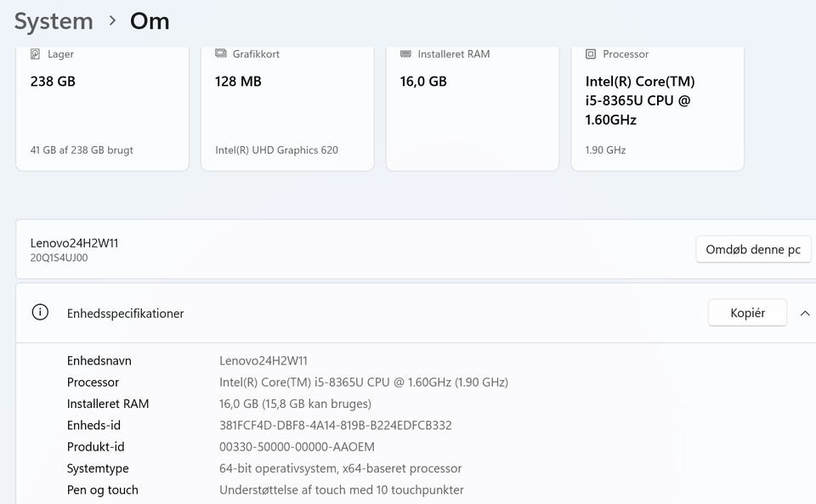Click the Omdøb denne pc button
This screenshot has width=816, height=504.
click(753, 250)
